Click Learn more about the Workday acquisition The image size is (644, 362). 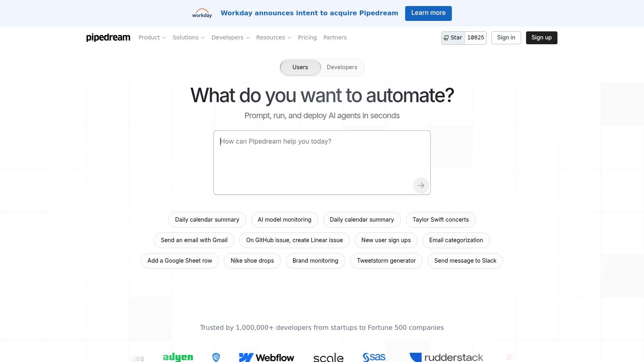point(428,13)
